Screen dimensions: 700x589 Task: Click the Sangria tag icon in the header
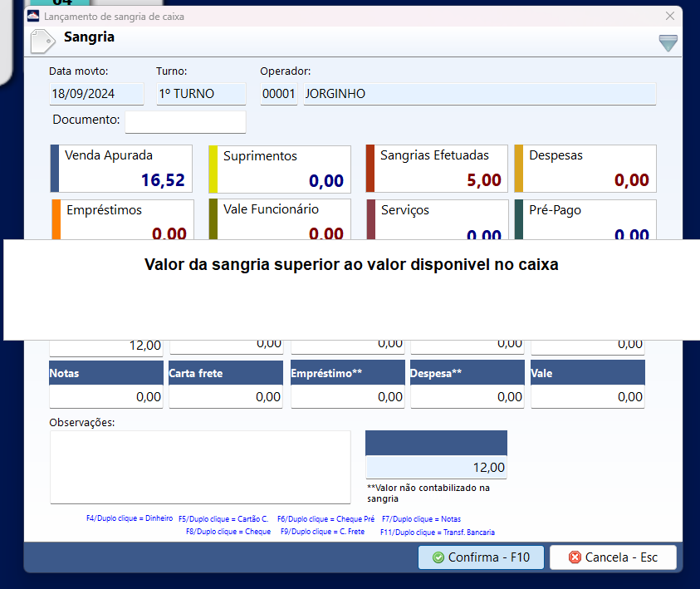43,42
